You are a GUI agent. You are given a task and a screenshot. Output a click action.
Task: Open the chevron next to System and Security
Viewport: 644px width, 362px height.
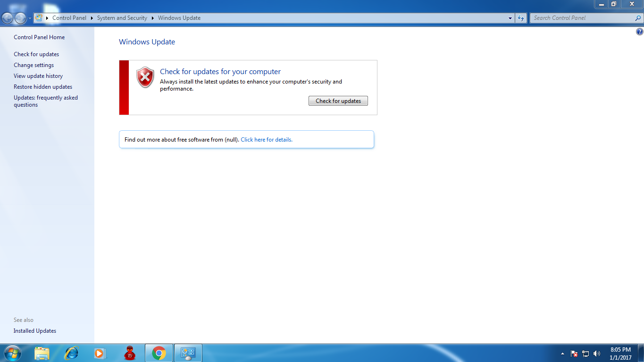(x=153, y=17)
